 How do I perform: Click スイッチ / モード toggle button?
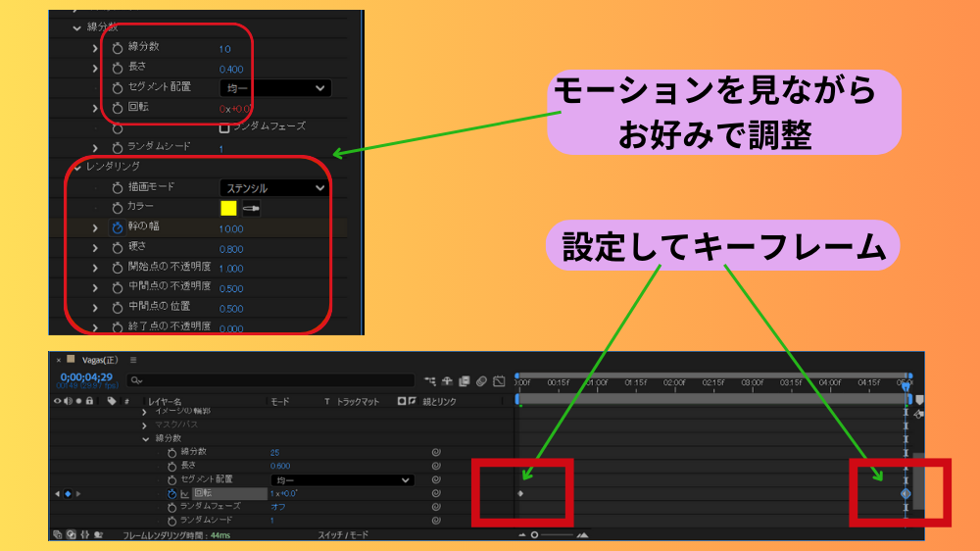tap(343, 535)
